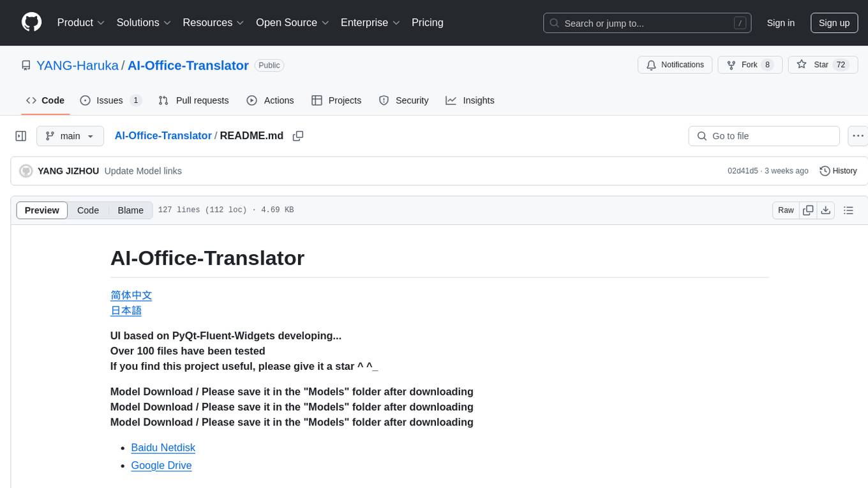
Task: Click the Sign in link
Action: [781, 23]
